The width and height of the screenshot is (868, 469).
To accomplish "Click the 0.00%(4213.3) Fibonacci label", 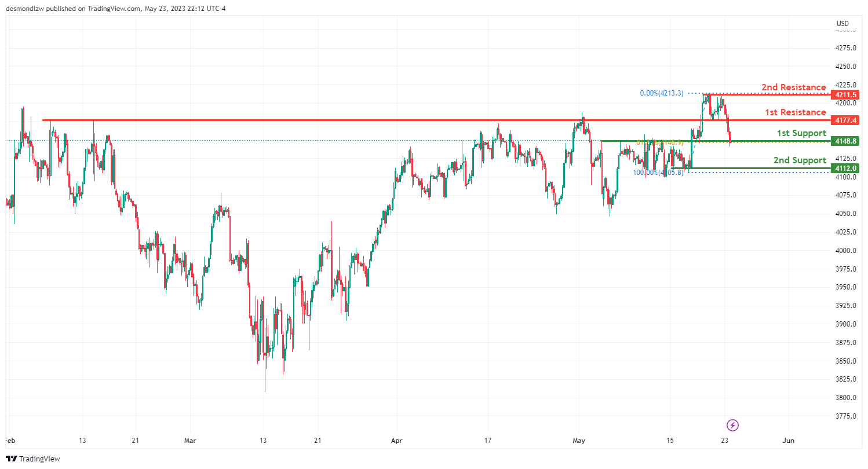I will (662, 93).
